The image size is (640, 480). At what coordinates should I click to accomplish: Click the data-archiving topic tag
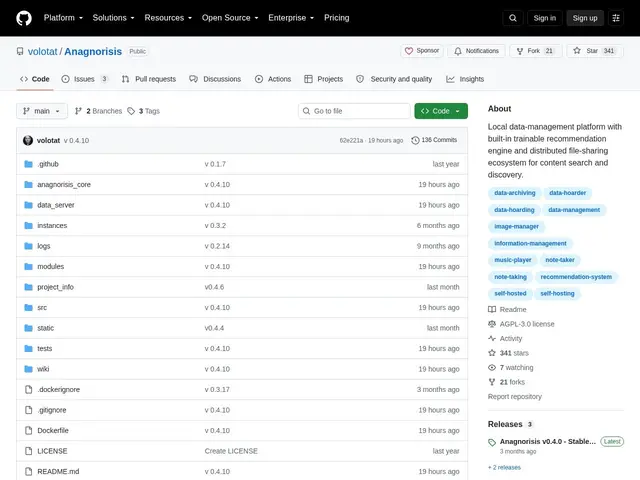tap(515, 193)
